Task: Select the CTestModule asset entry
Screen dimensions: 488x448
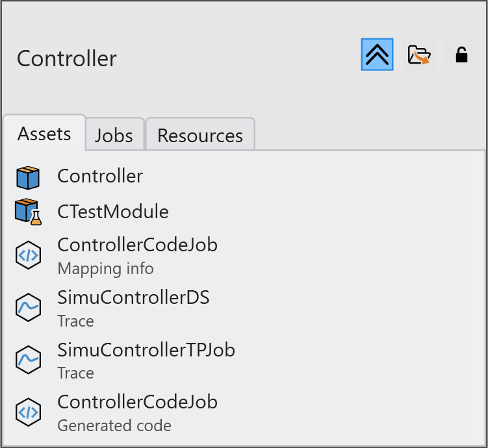Action: coord(113,212)
